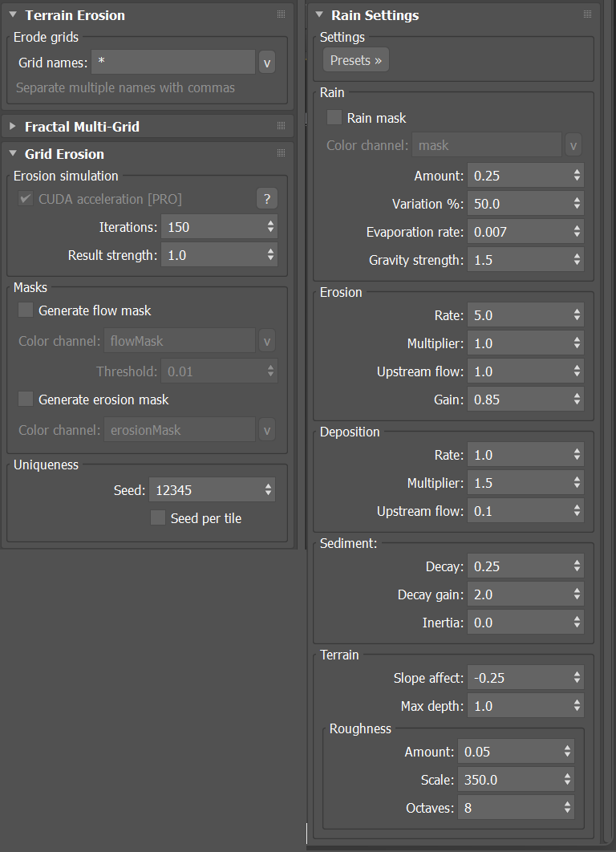Click the Grid names text field
The image size is (616, 852).
tap(172, 62)
